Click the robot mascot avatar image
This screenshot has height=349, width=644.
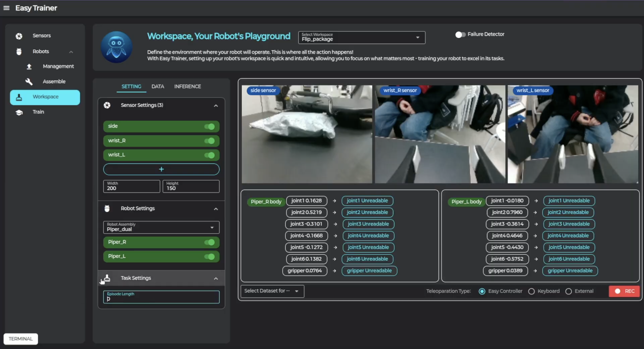(x=116, y=47)
